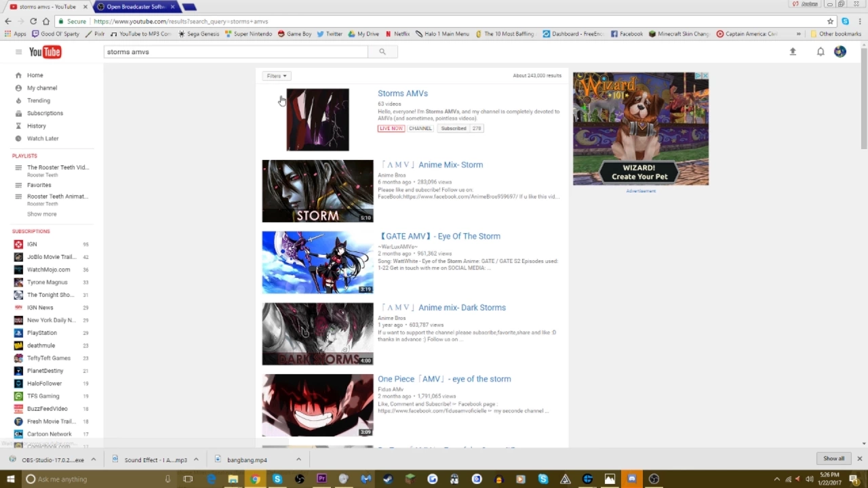Open a new Chrome tab
The width and height of the screenshot is (868, 488).
coord(190,7)
